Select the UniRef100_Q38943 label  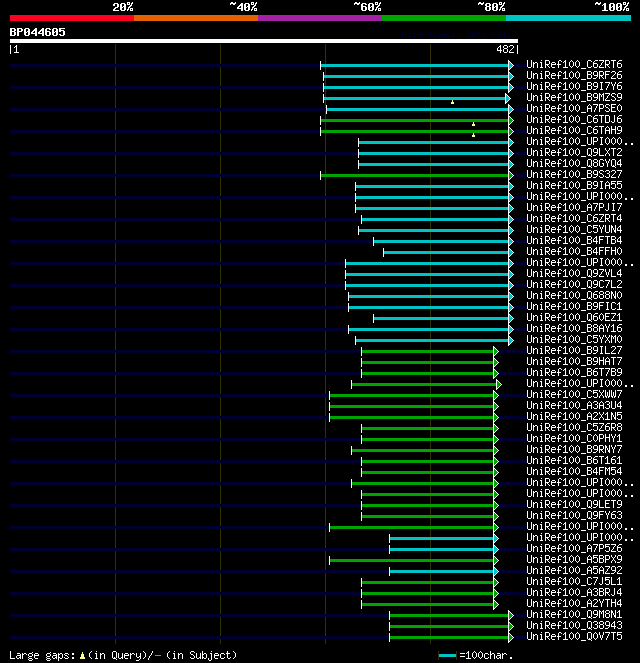[574, 625]
